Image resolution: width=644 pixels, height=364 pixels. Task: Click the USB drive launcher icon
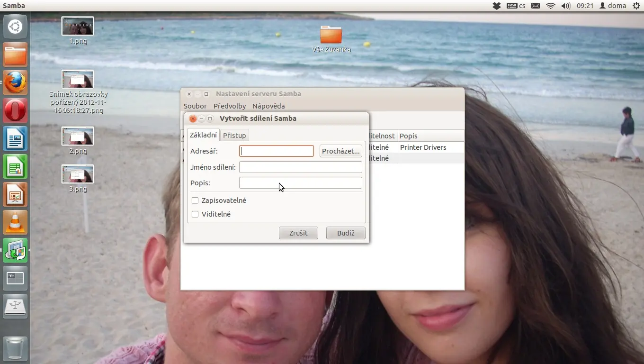(x=15, y=306)
